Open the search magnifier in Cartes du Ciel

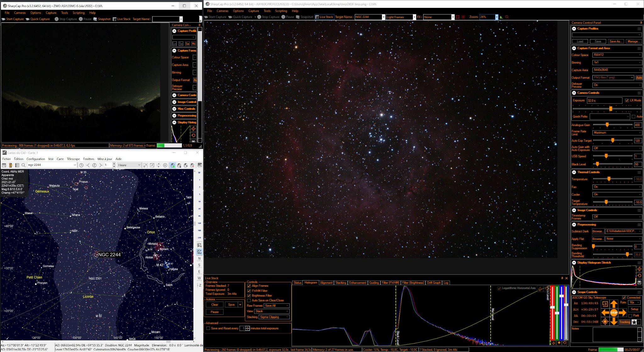(x=23, y=165)
